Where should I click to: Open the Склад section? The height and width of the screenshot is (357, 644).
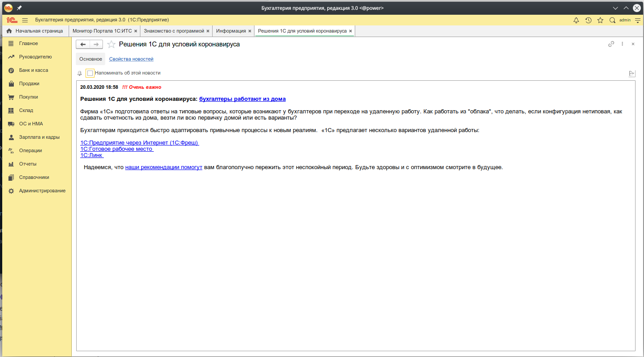point(26,110)
